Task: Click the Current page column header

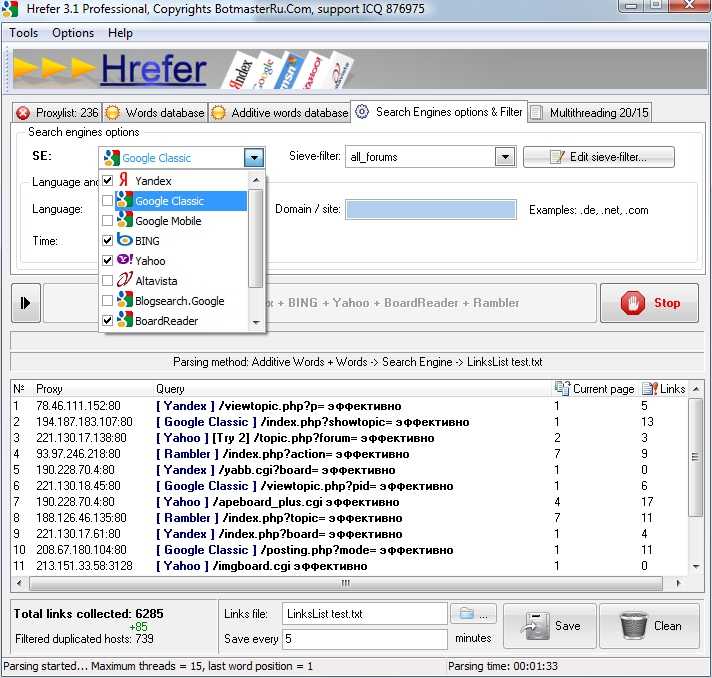Action: pos(594,389)
